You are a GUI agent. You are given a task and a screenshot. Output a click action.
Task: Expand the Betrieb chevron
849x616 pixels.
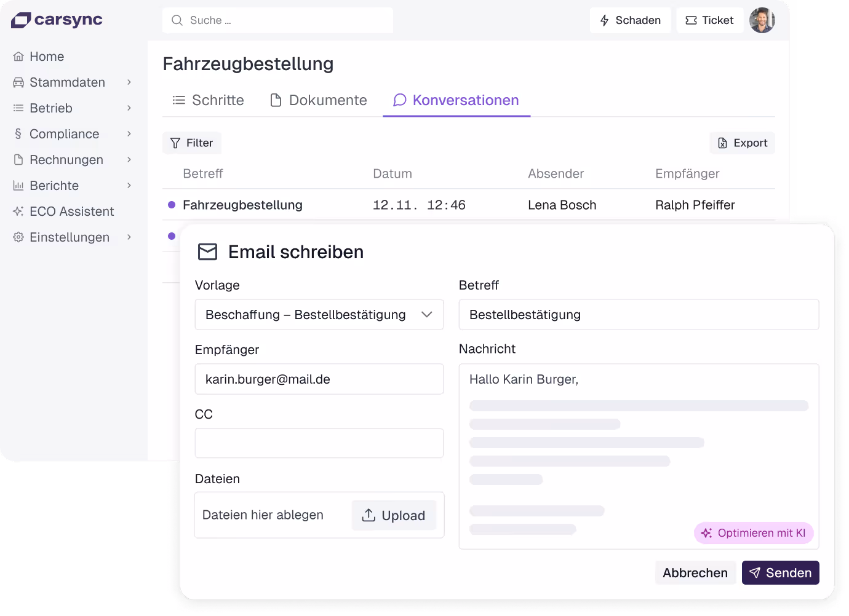point(129,108)
